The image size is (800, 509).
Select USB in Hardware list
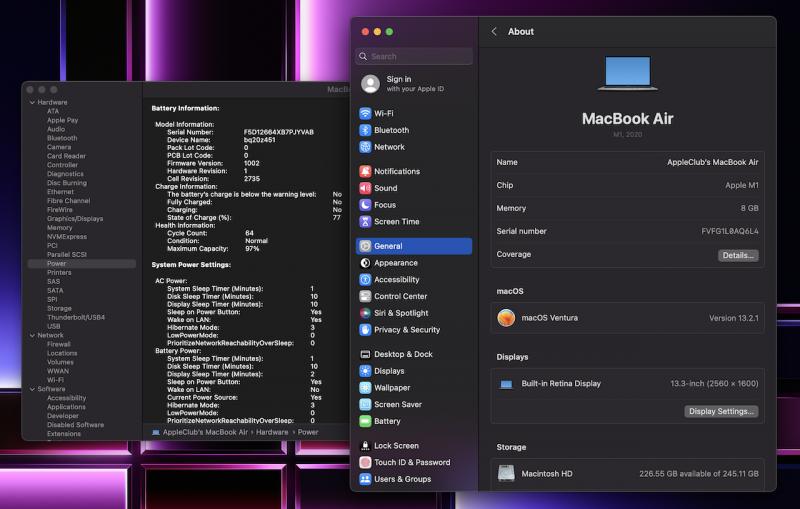point(54,326)
